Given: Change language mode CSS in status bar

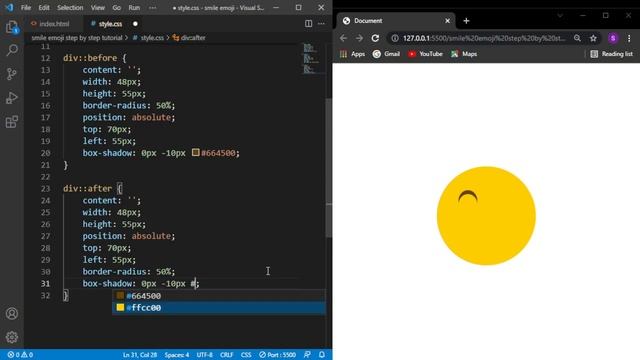Looking at the screenshot, I should coord(246,355).
